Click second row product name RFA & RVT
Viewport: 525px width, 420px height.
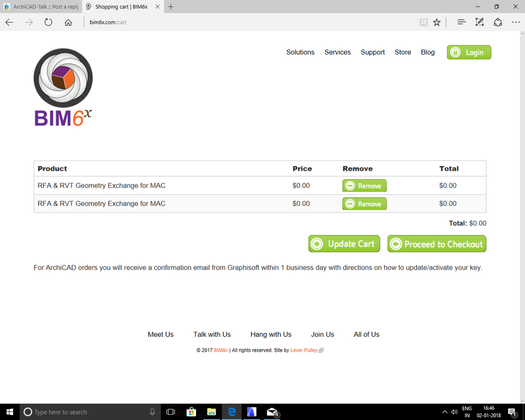[101, 203]
